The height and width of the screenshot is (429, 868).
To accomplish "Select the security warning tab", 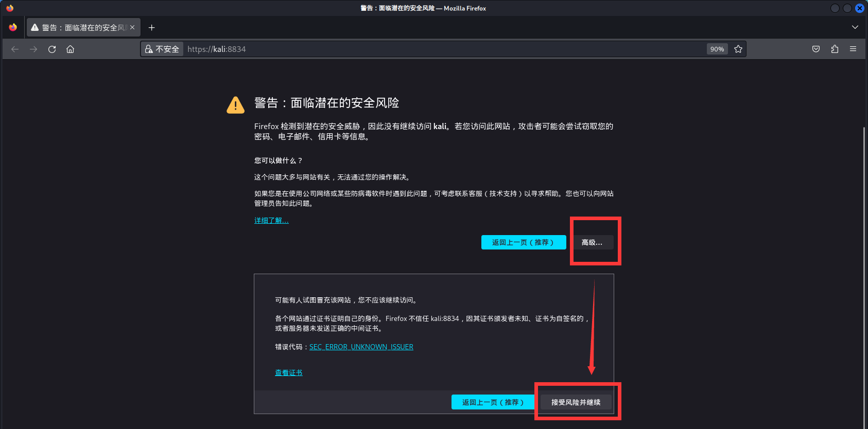I will (82, 27).
